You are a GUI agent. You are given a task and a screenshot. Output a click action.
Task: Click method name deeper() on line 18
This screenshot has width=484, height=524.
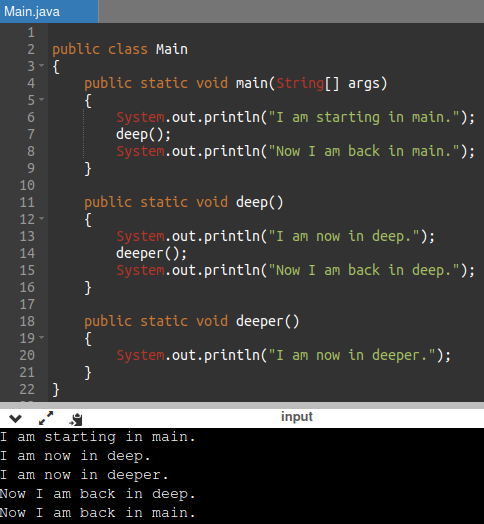pyautogui.click(x=267, y=321)
